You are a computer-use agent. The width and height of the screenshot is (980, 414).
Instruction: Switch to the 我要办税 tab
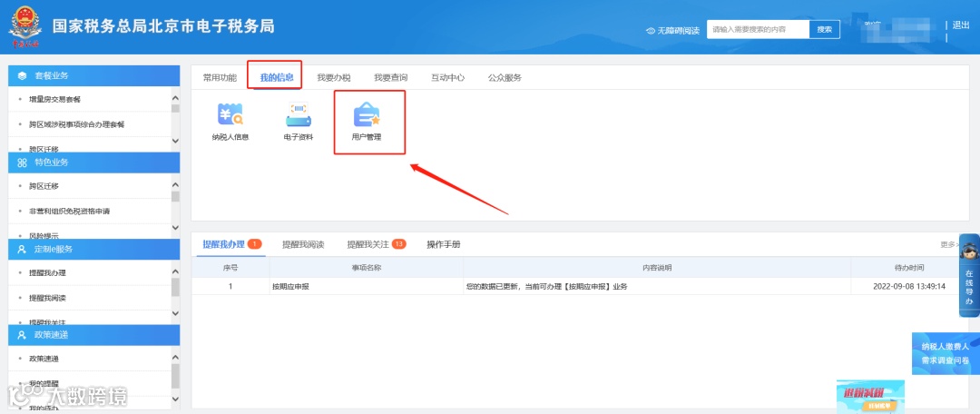(334, 78)
